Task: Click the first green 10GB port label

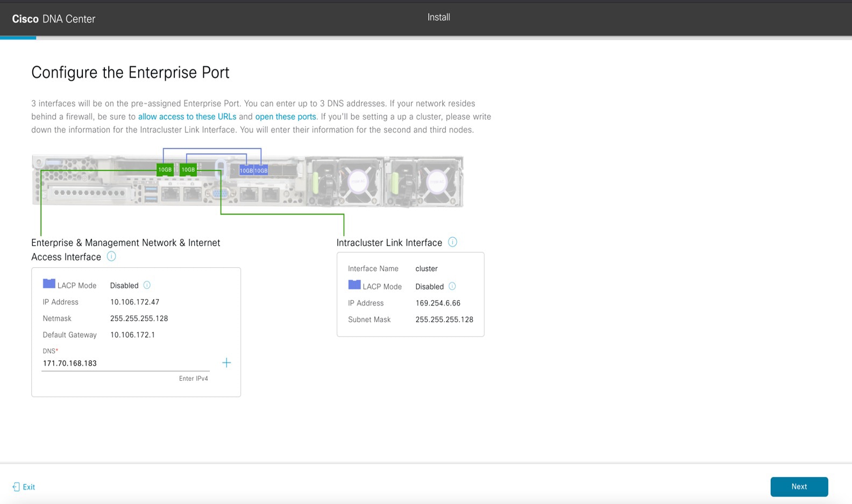Action: 165,169
